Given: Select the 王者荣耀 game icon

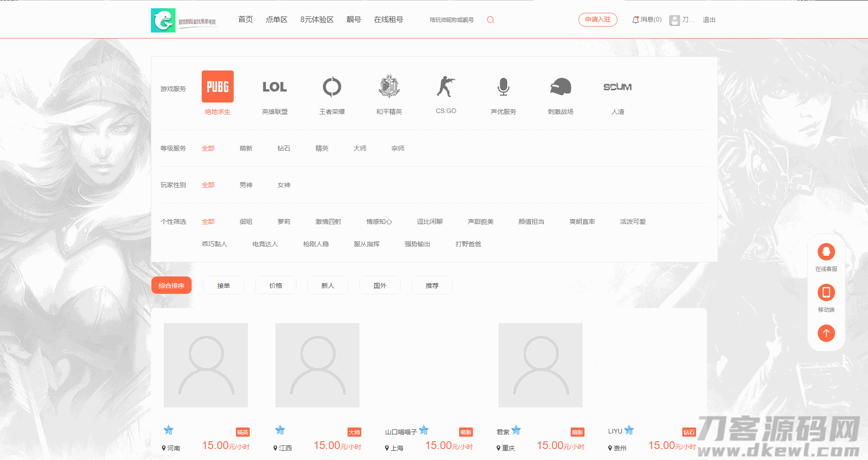Looking at the screenshot, I should click(332, 87).
